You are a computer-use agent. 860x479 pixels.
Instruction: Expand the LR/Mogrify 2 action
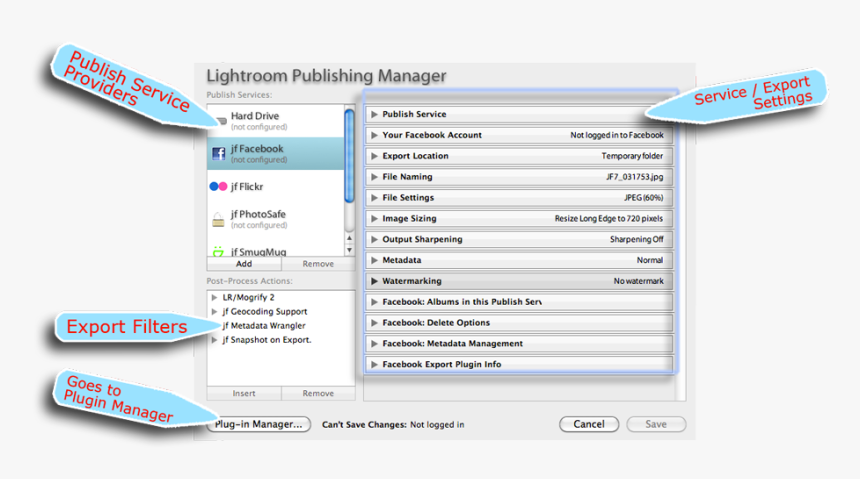214,297
